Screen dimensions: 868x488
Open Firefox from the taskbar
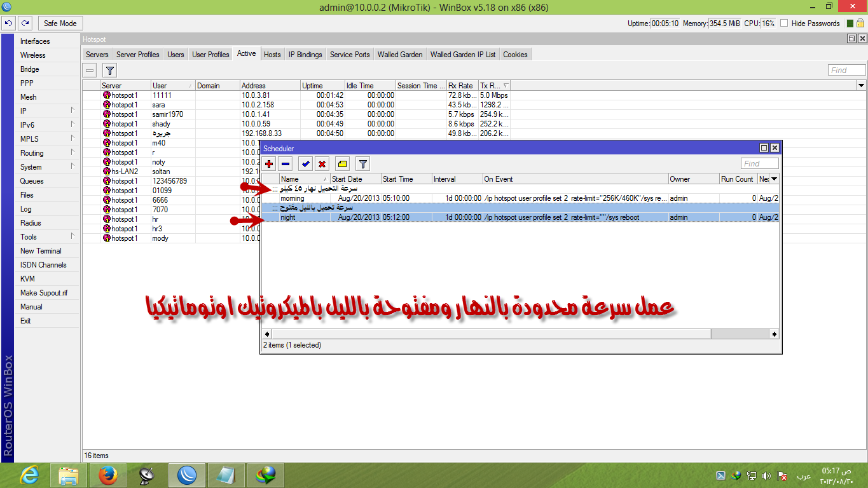(109, 475)
